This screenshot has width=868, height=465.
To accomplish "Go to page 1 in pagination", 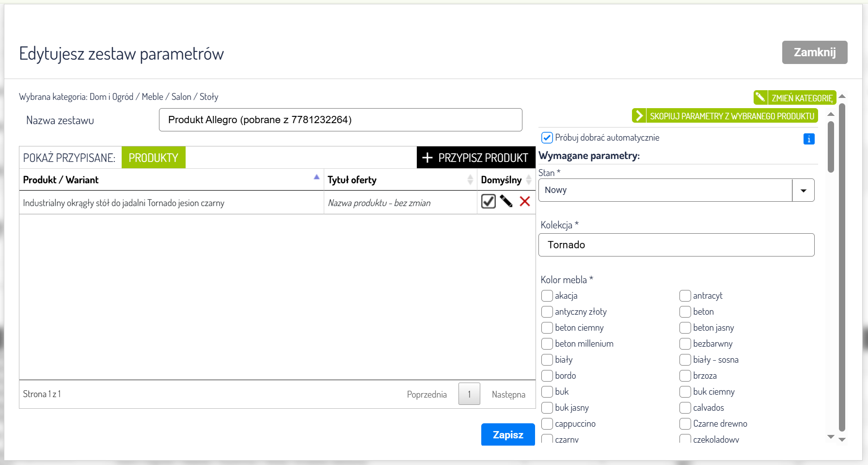I will pyautogui.click(x=469, y=394).
